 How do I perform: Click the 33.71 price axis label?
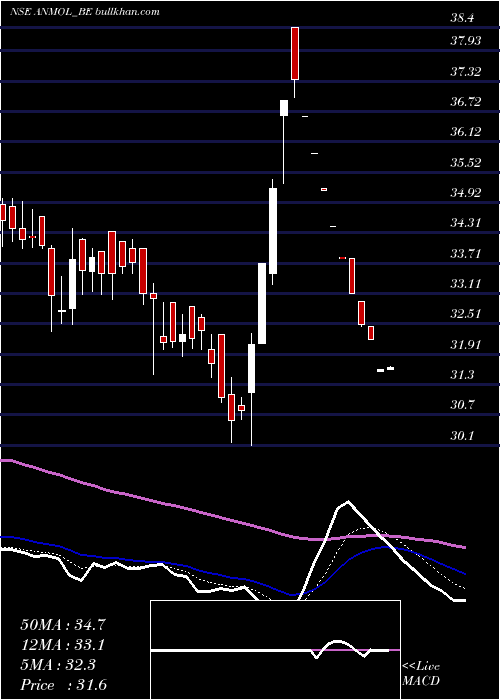click(x=466, y=254)
